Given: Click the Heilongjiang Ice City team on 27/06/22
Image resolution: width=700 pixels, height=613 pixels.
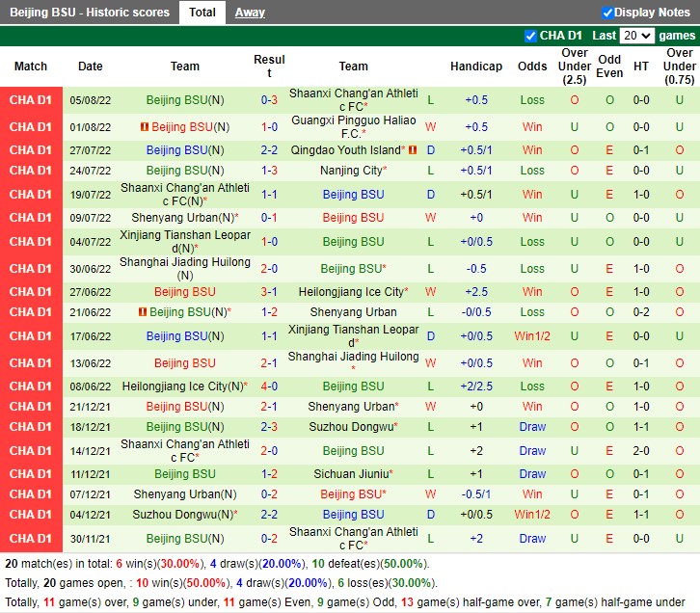Looking at the screenshot, I should 351,292.
